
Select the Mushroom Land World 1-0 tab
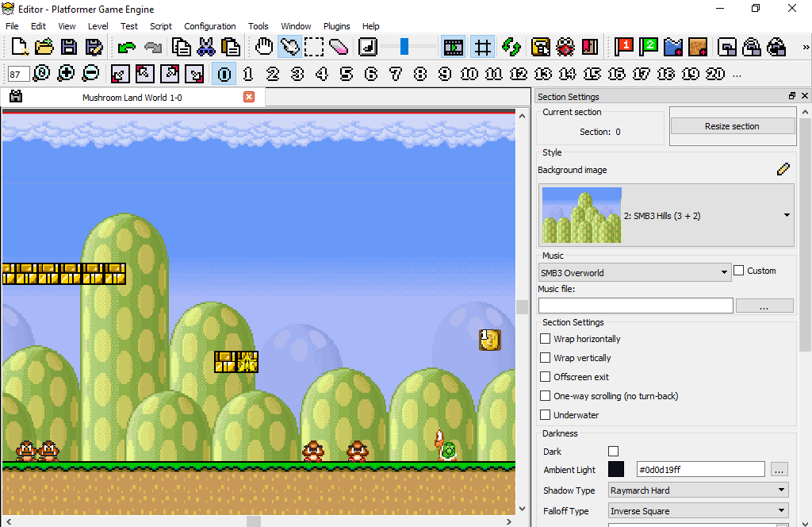pyautogui.click(x=132, y=98)
